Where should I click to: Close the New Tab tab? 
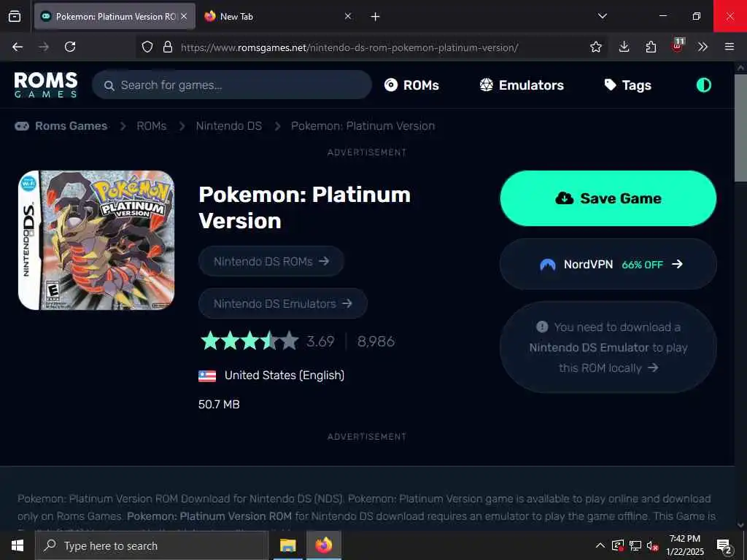click(x=348, y=16)
